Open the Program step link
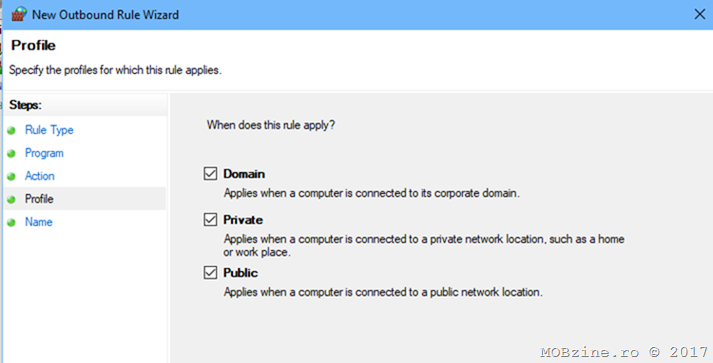The width and height of the screenshot is (713, 363). [44, 153]
